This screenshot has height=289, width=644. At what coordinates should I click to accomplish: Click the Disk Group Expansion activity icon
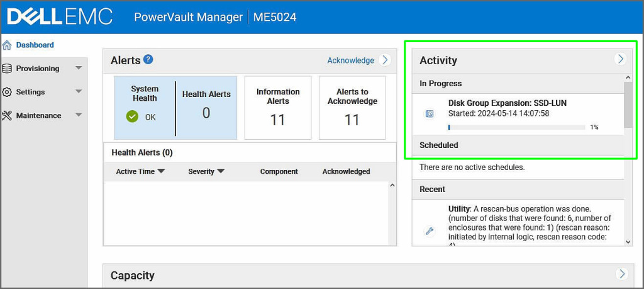point(430,114)
